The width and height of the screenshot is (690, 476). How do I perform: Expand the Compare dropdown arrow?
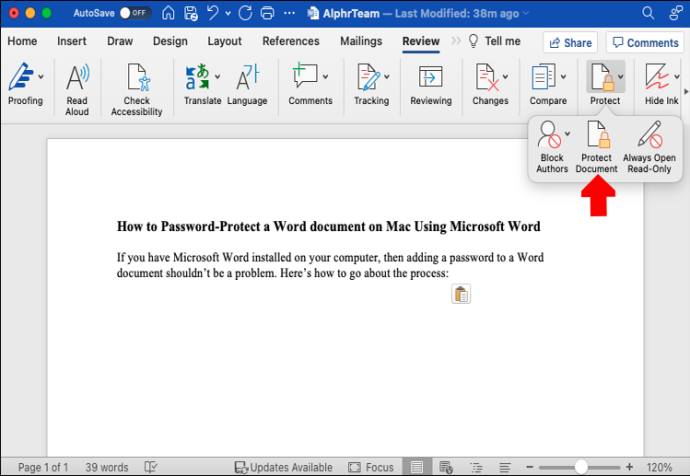[x=563, y=77]
